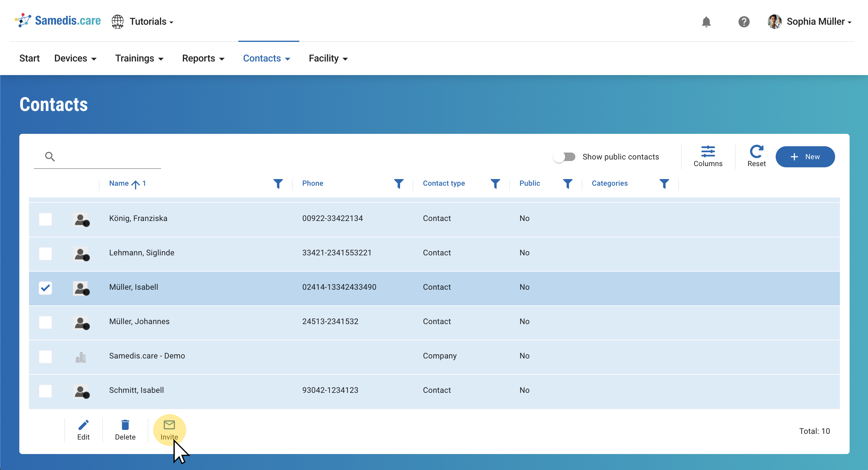868x470 pixels.
Task: Expand the Devices menu
Action: [75, 58]
